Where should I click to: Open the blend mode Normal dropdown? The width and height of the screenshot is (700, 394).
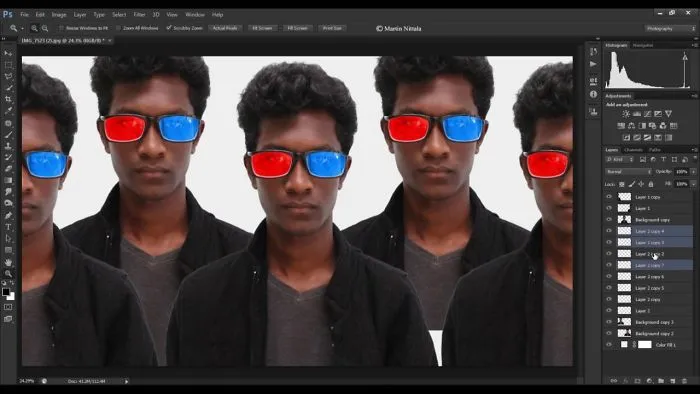click(x=629, y=172)
